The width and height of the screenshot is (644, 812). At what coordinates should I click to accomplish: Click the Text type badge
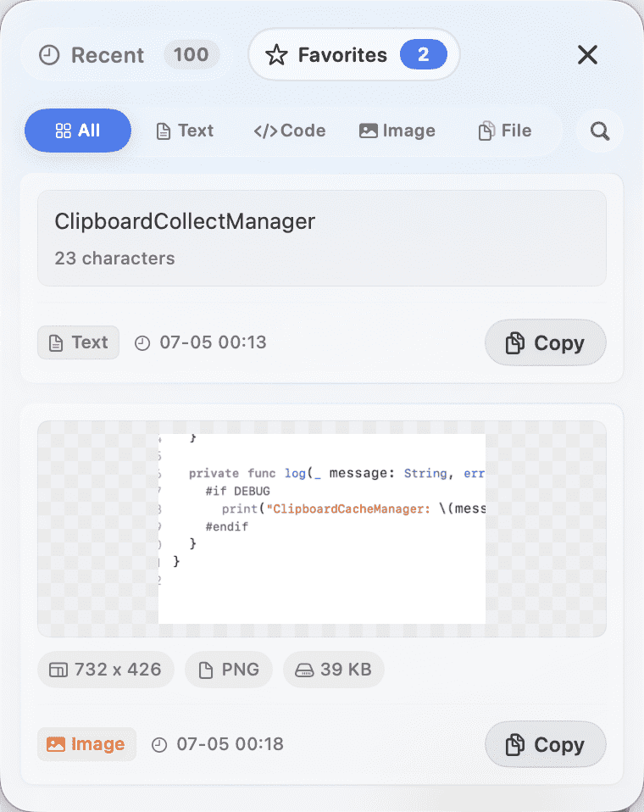click(x=78, y=342)
